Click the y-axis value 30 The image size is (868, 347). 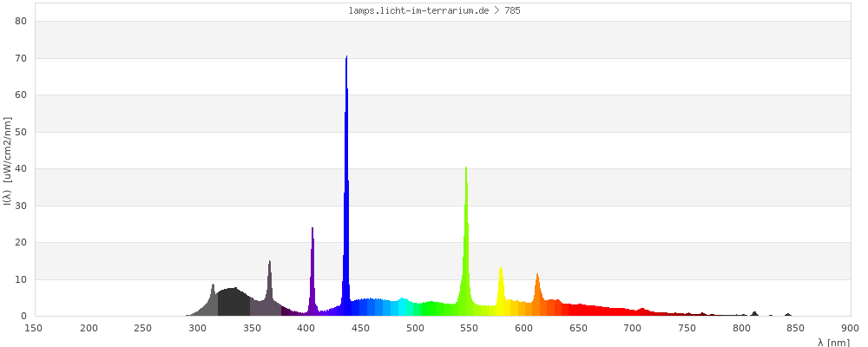(x=23, y=206)
